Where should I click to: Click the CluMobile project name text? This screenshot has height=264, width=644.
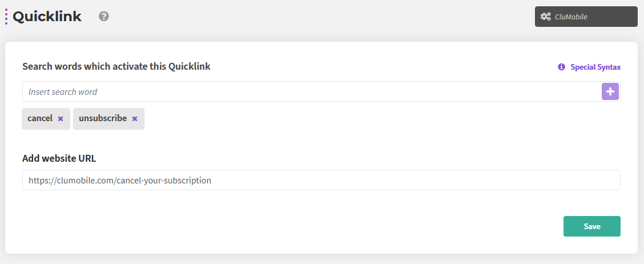tap(571, 17)
